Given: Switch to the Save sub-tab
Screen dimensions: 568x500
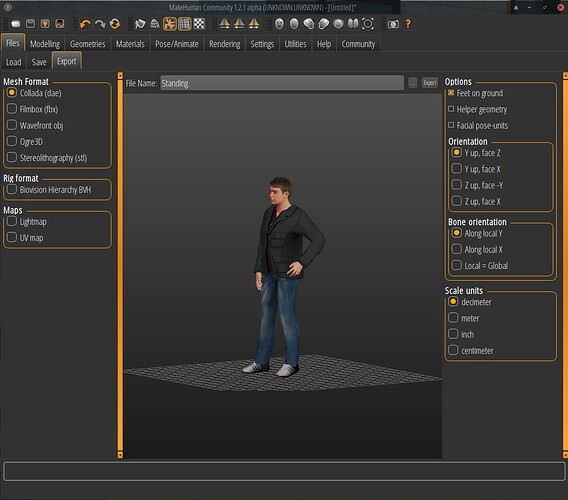Looking at the screenshot, I should (39, 62).
